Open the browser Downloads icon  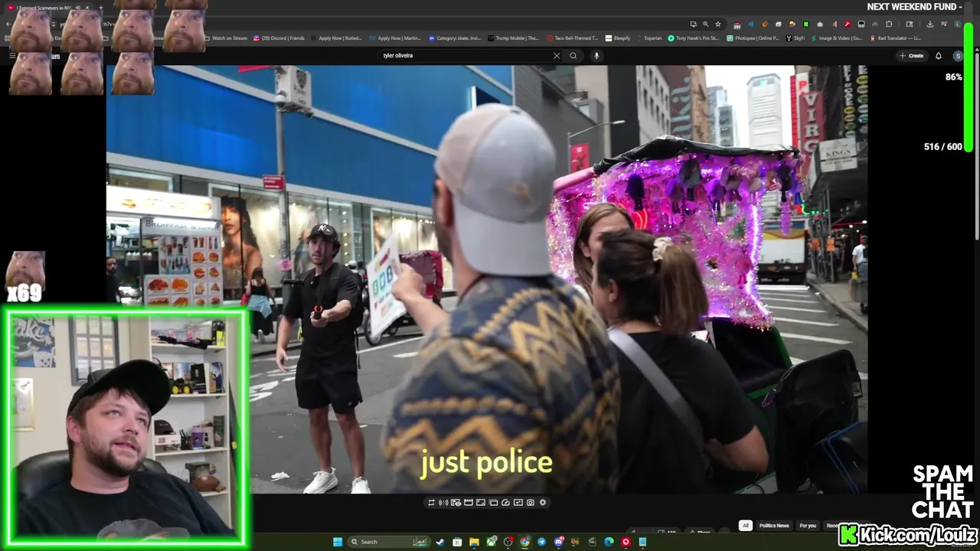pos(930,24)
